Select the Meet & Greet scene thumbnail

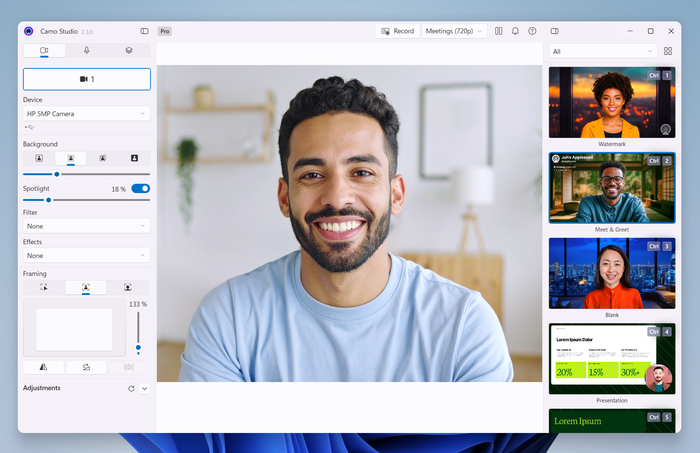click(612, 187)
